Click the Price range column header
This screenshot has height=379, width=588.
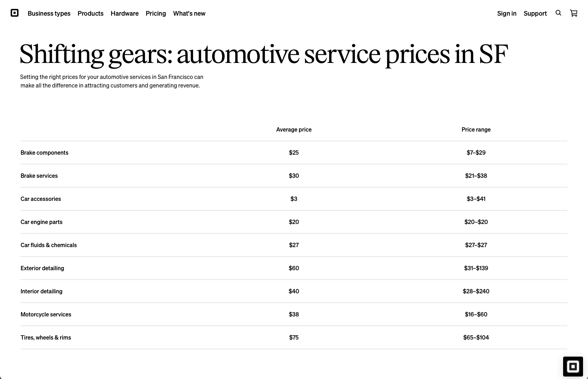coord(476,129)
